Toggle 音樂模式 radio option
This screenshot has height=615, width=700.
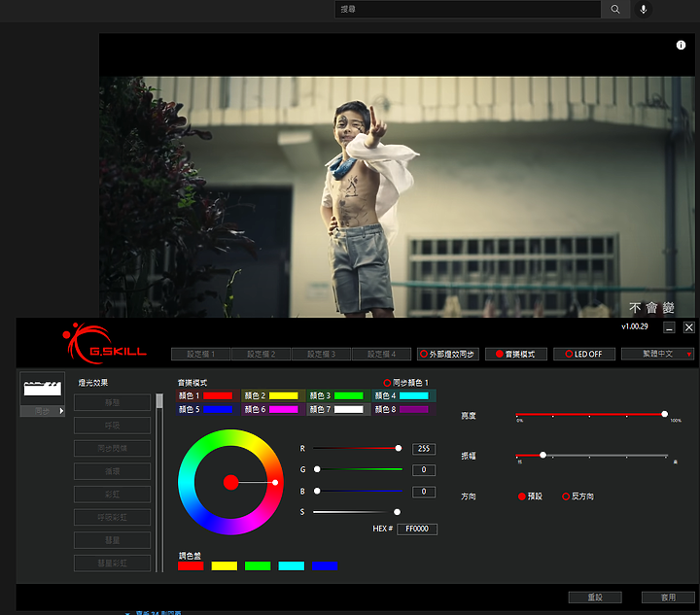515,354
